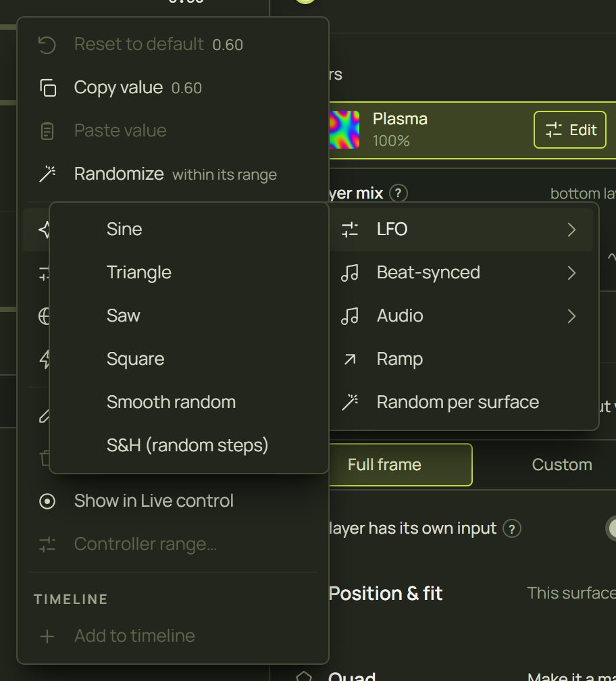Click Show in Live control entry
The height and width of the screenshot is (681, 616).
tap(173, 501)
